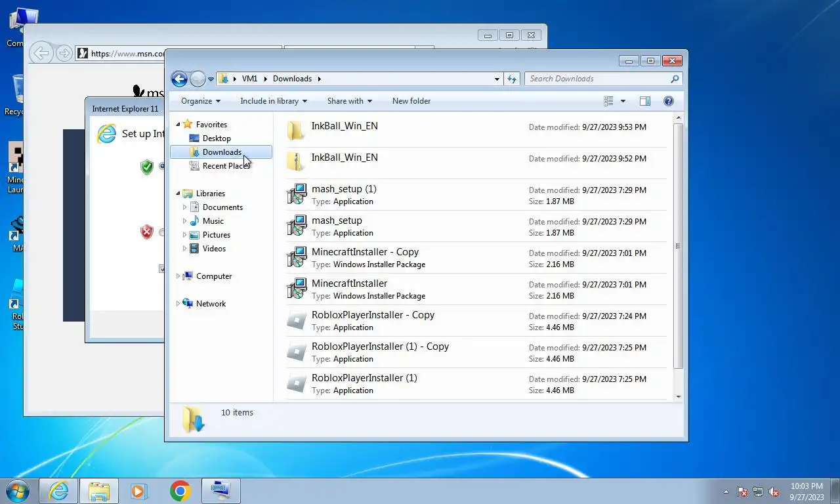Create a New folder

pos(411,101)
